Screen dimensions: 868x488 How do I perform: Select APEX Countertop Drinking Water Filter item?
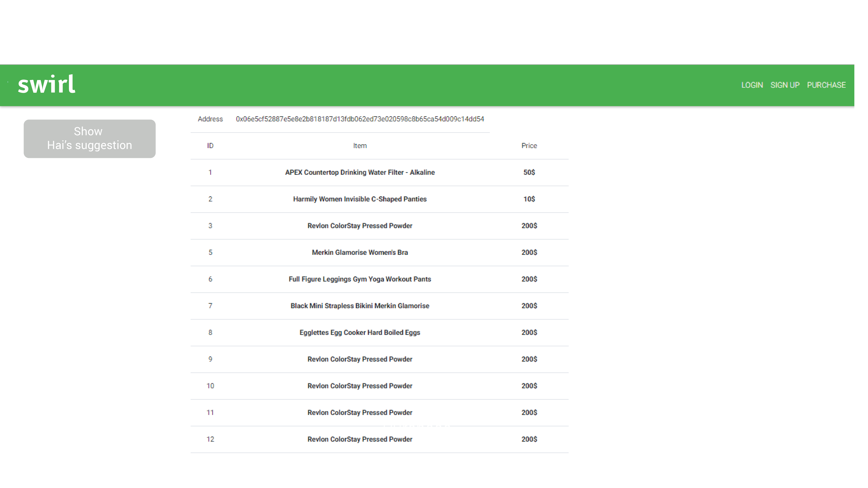pyautogui.click(x=360, y=172)
